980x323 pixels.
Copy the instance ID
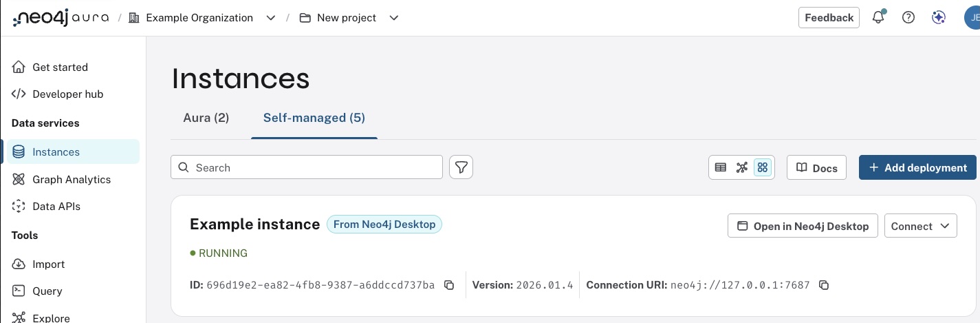click(x=449, y=285)
